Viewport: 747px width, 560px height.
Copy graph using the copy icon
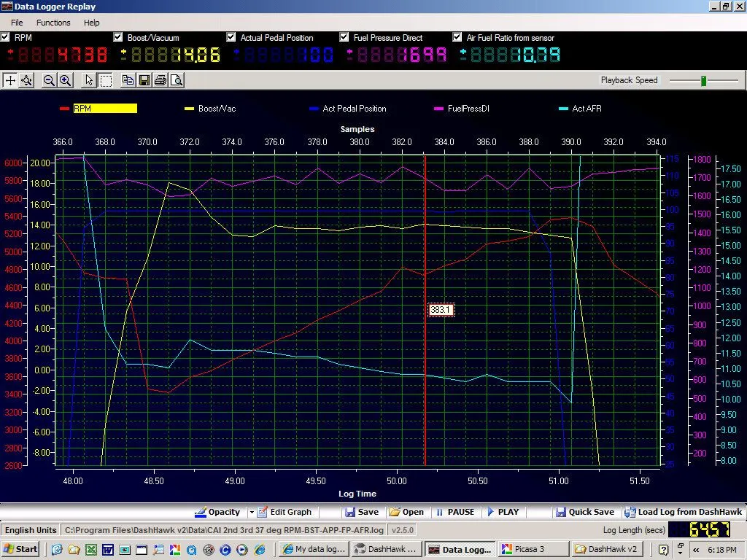tap(128, 80)
